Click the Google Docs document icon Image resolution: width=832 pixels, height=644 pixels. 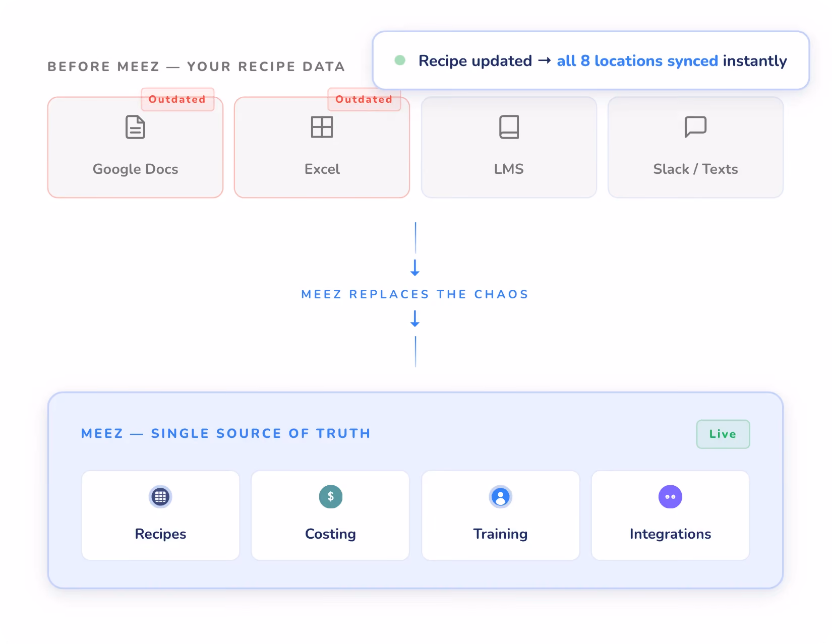pyautogui.click(x=135, y=127)
